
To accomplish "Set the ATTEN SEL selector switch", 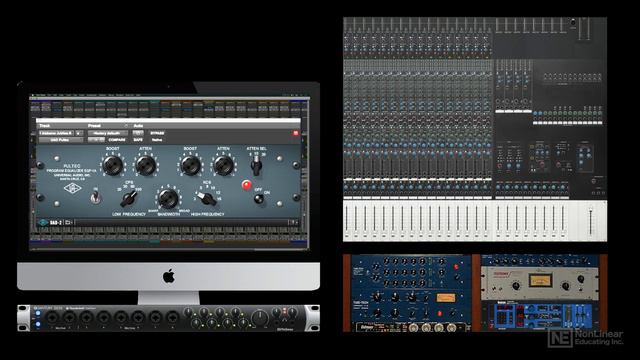I will pyautogui.click(x=256, y=166).
